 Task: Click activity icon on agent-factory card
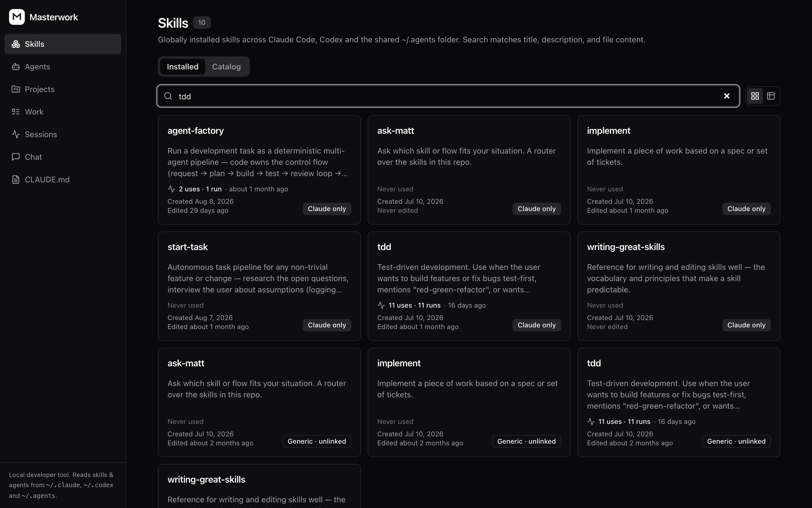click(x=171, y=189)
